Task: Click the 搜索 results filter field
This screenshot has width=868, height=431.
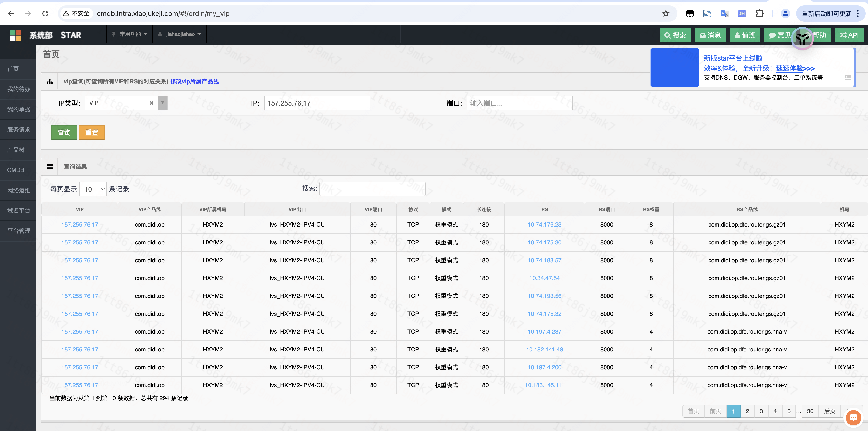Action: point(372,189)
